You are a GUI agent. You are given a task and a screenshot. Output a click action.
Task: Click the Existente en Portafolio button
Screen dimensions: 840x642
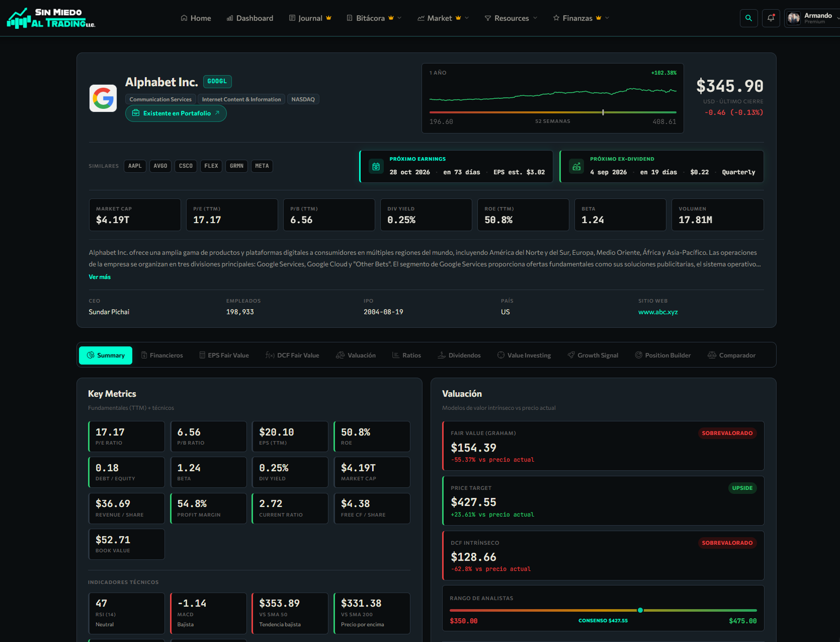point(176,113)
